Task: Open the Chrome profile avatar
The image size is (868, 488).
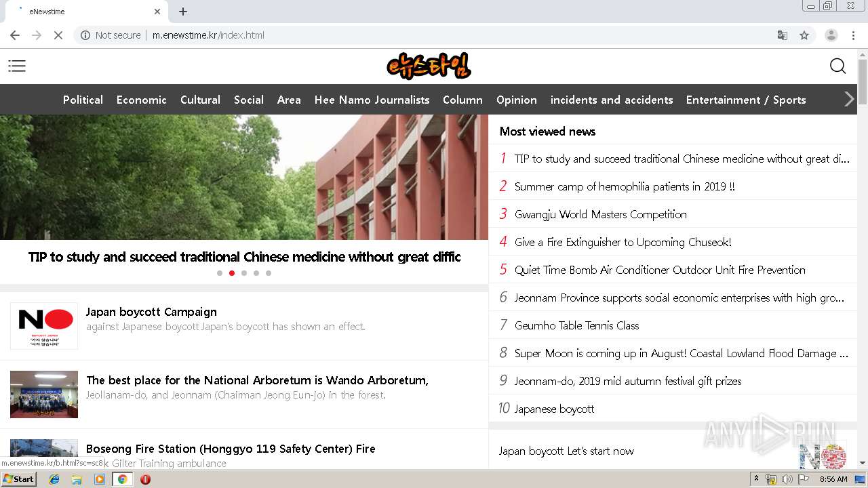Action: (x=831, y=35)
